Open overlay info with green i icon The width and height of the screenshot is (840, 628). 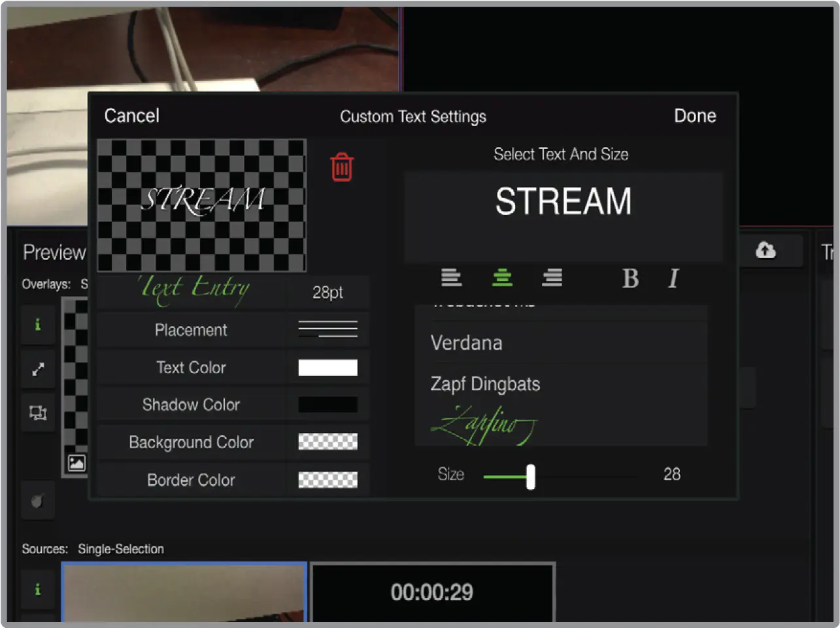[x=37, y=325]
